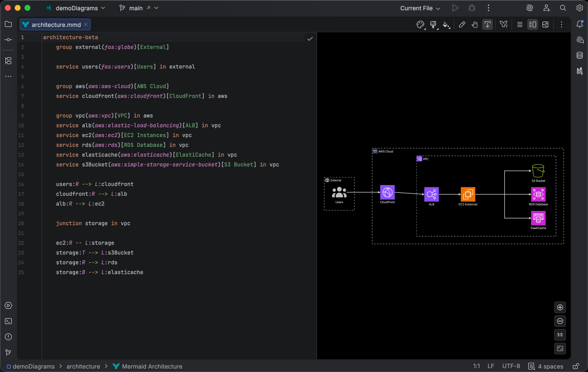The height and width of the screenshot is (372, 588).
Task: Select the hand pan tool
Action: 475,24
